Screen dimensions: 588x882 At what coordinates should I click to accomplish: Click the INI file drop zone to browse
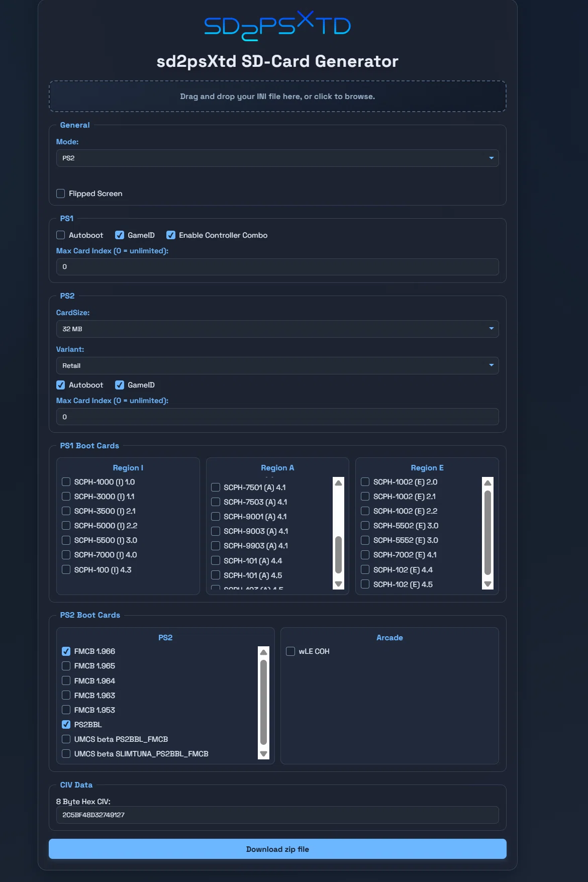coord(277,96)
